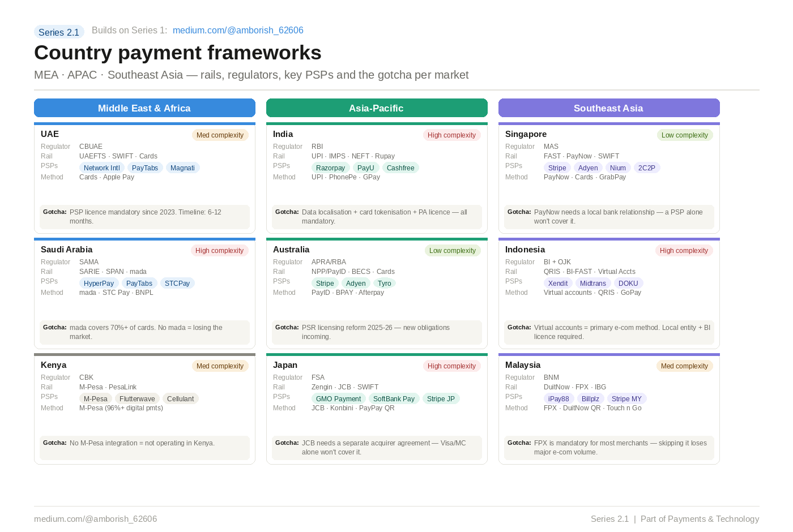Click the Australia country heading

291,250
